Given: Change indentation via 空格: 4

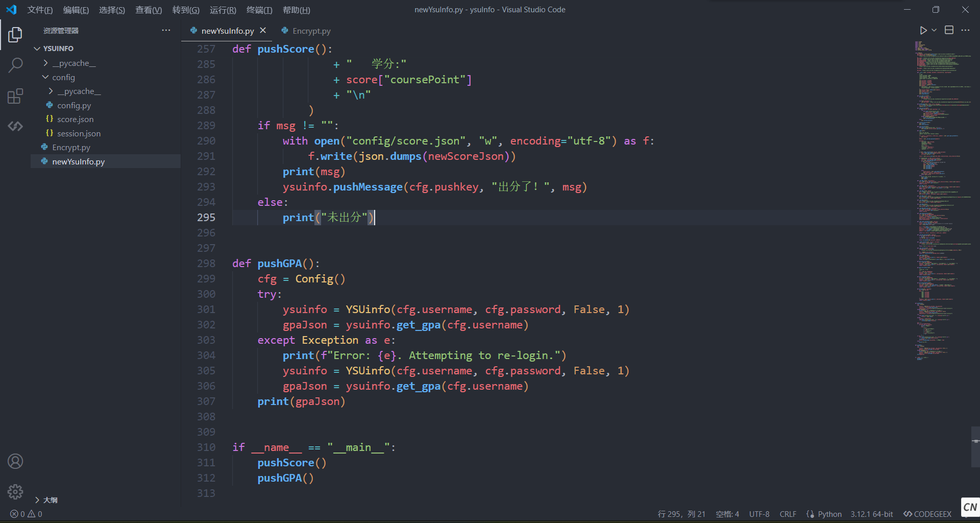Looking at the screenshot, I should pyautogui.click(x=727, y=514).
